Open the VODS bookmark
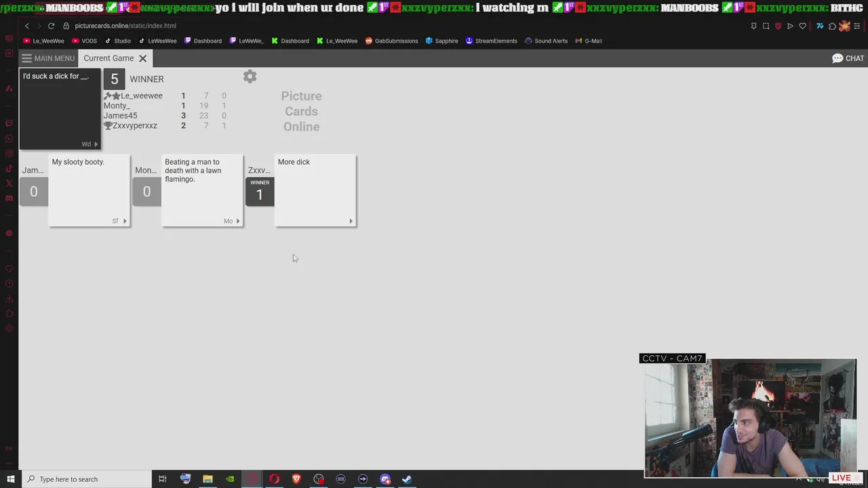 tap(84, 41)
